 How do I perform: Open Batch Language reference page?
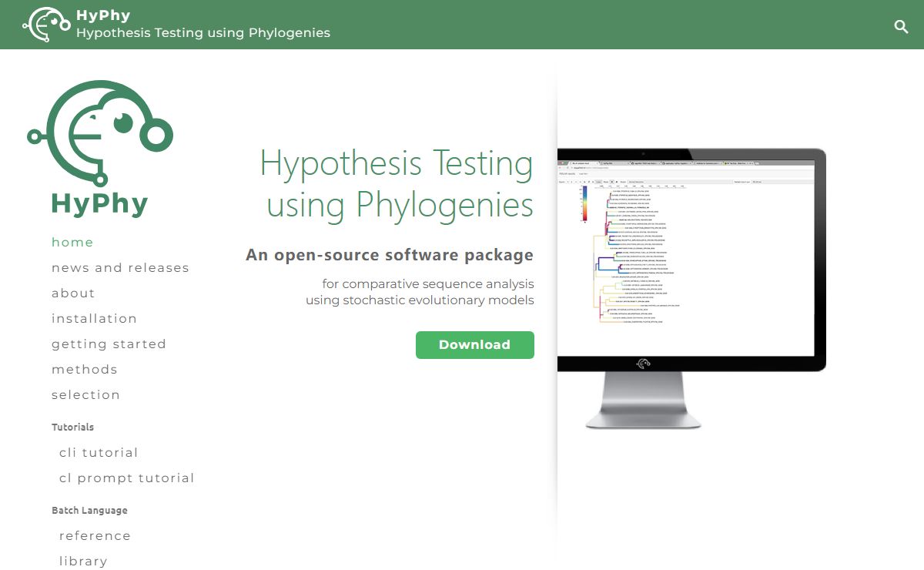tap(95, 535)
